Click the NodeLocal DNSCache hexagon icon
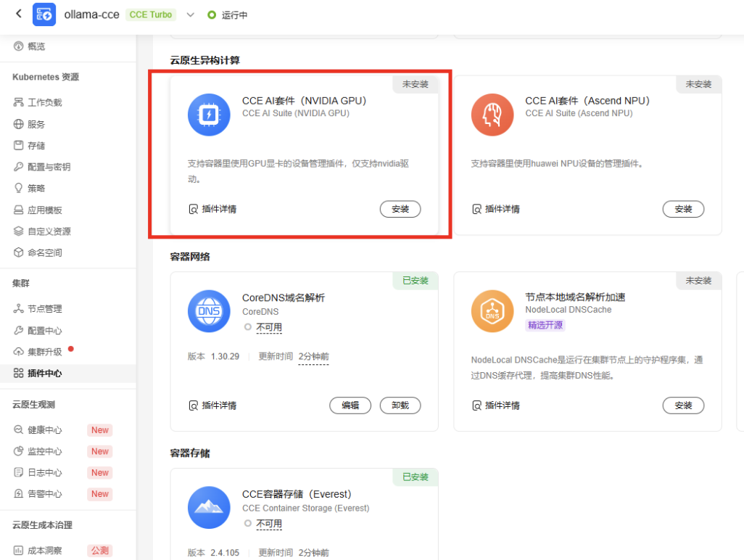This screenshot has width=744, height=560. pos(492,311)
